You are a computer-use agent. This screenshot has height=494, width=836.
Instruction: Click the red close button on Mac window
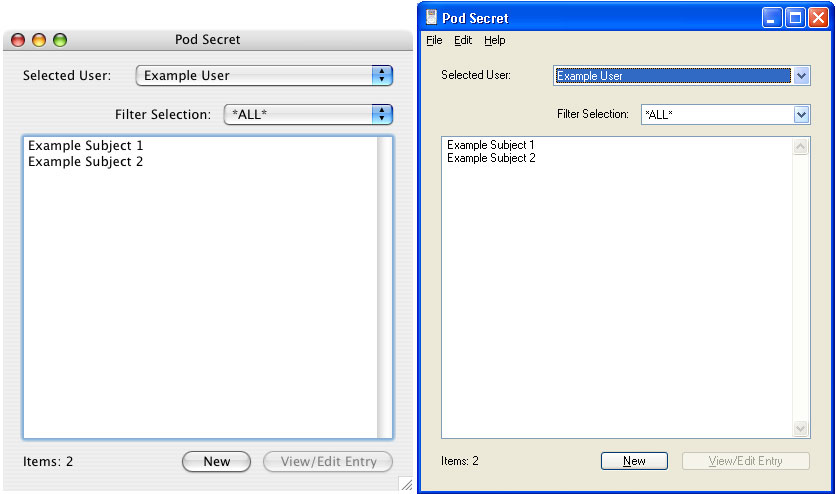coord(18,40)
